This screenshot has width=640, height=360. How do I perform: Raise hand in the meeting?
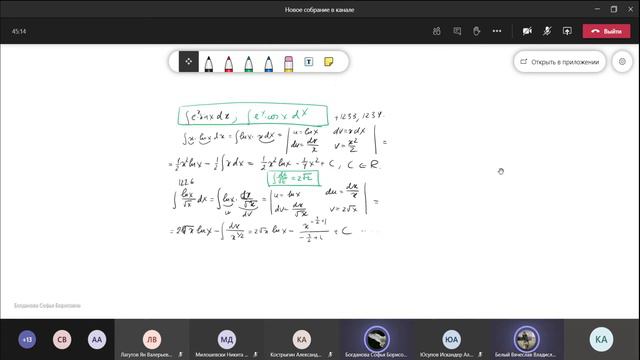[477, 31]
